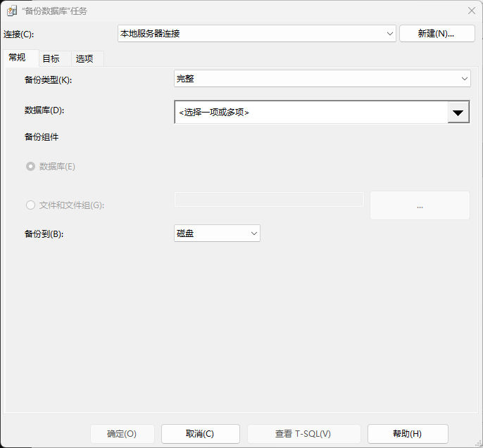Switch to the 目标 tab
Image resolution: width=483 pixels, height=448 pixels.
[x=51, y=58]
